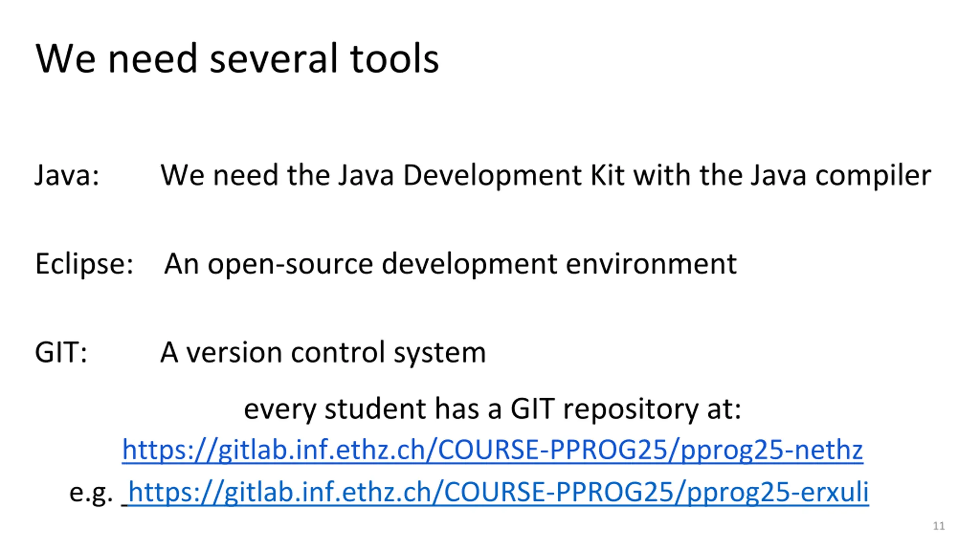
Task: Click the 'Eclipse:' label
Action: click(x=84, y=264)
